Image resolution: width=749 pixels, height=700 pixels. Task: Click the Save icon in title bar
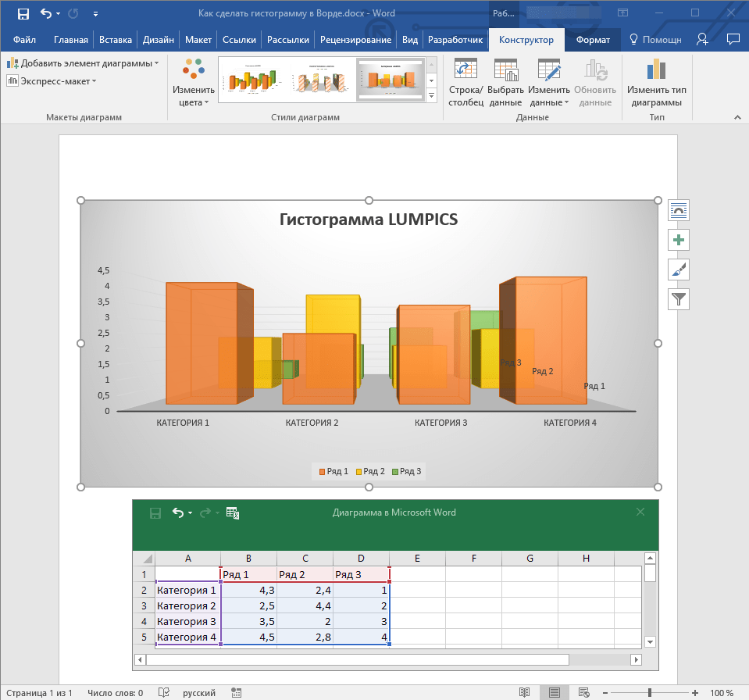[x=23, y=13]
